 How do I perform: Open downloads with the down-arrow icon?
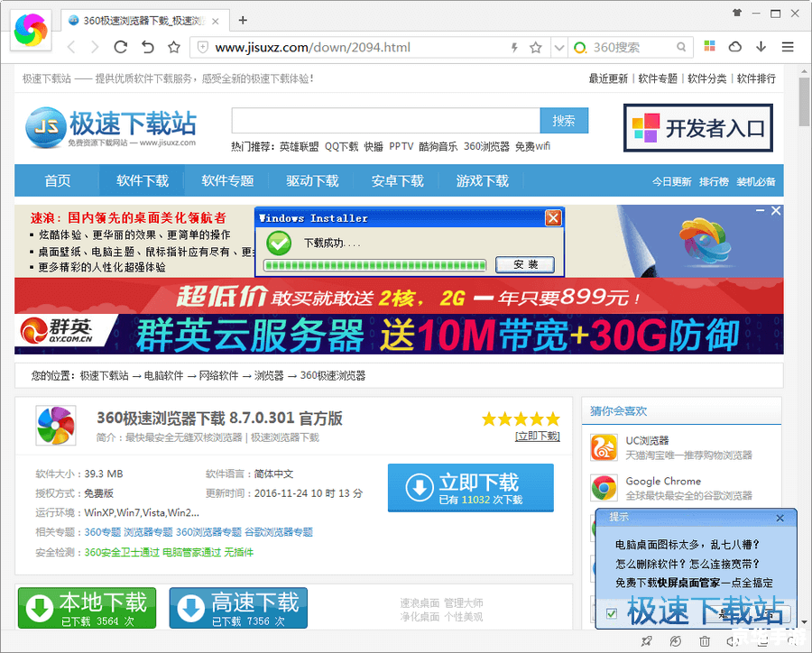pos(761,47)
